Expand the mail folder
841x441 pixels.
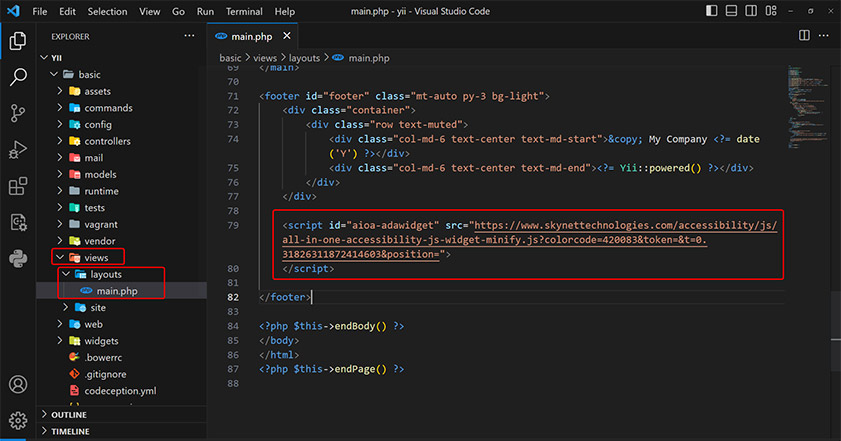coord(121,157)
